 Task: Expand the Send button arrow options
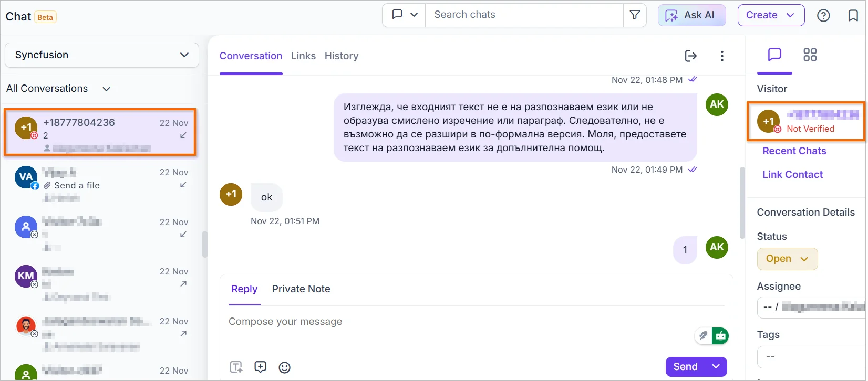pos(716,366)
